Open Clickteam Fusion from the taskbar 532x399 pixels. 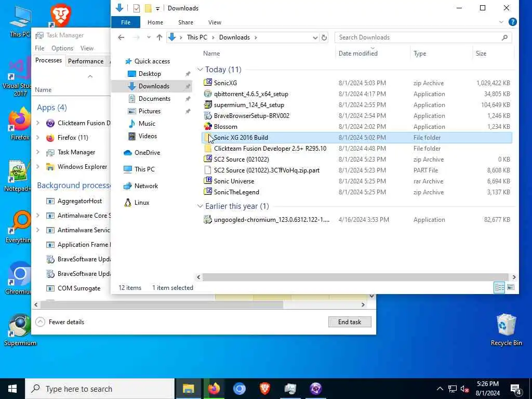coord(315,389)
